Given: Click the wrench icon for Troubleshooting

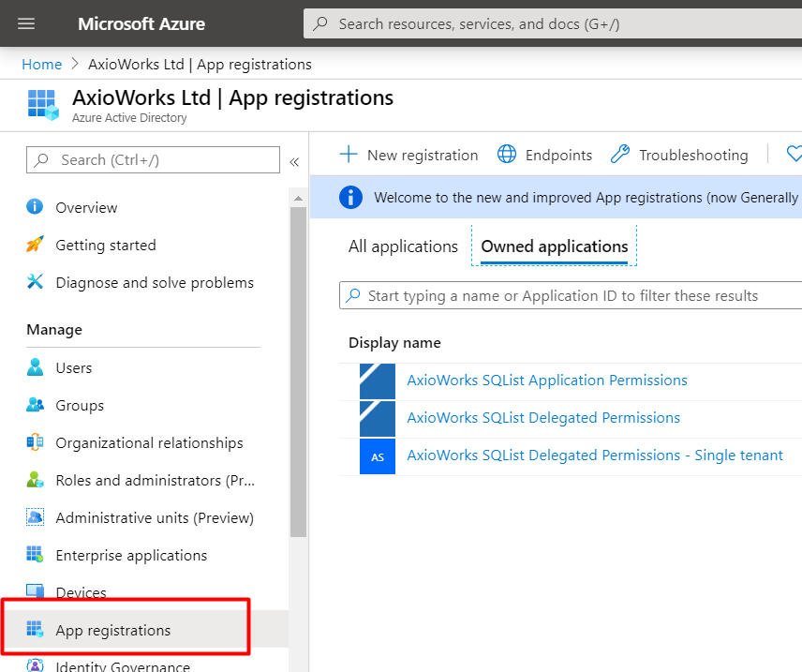Looking at the screenshot, I should (x=620, y=154).
